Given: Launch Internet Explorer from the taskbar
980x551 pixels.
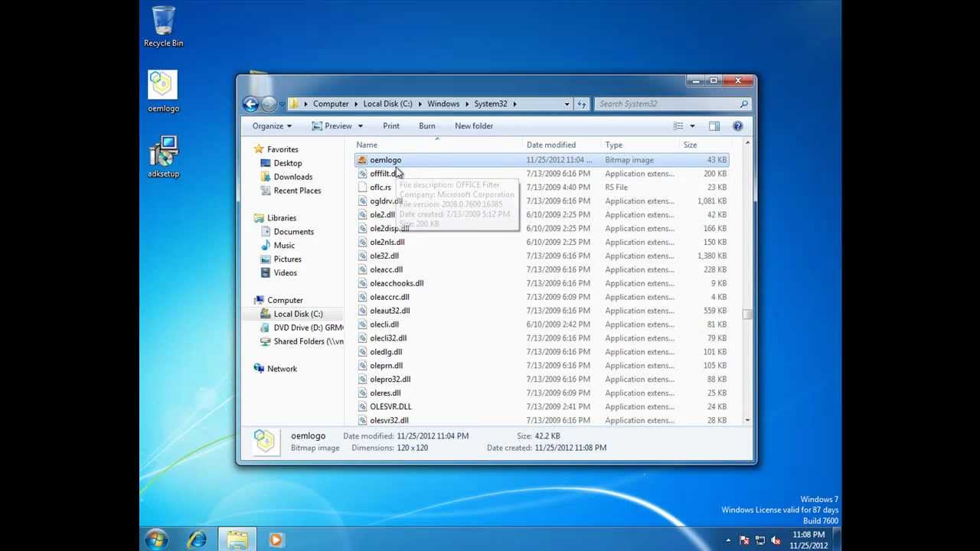Looking at the screenshot, I should click(198, 540).
